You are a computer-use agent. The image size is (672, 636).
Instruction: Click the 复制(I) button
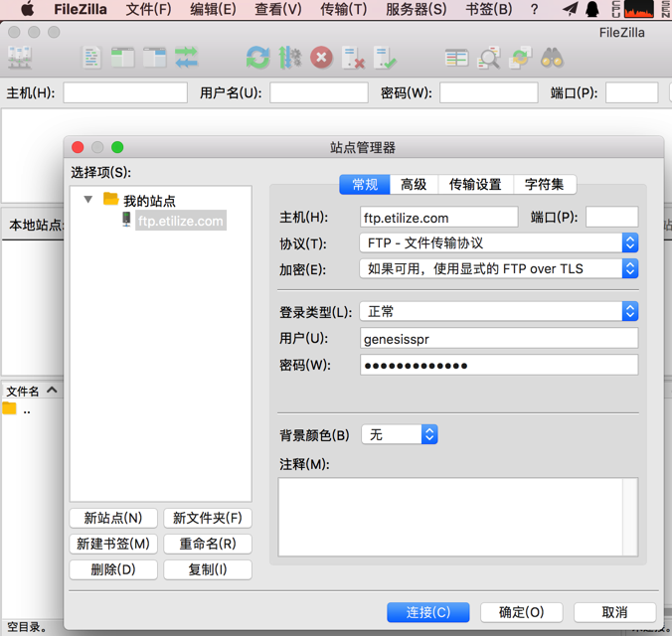pyautogui.click(x=208, y=569)
